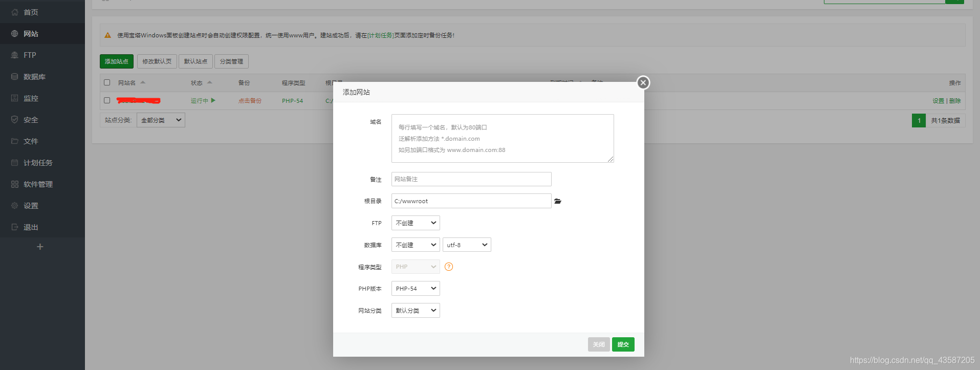Viewport: 980px width, 370px height.
Task: Open the PHP版本 PHP-54 dropdown
Action: [x=416, y=289]
